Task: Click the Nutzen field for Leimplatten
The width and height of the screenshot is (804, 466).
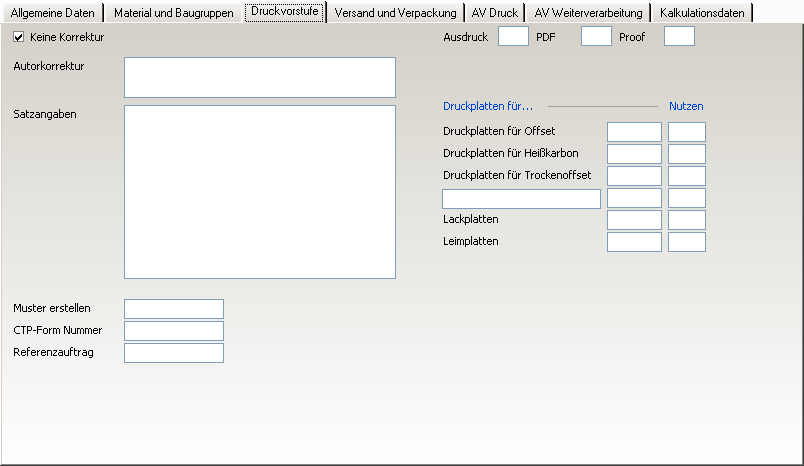Action: [687, 242]
